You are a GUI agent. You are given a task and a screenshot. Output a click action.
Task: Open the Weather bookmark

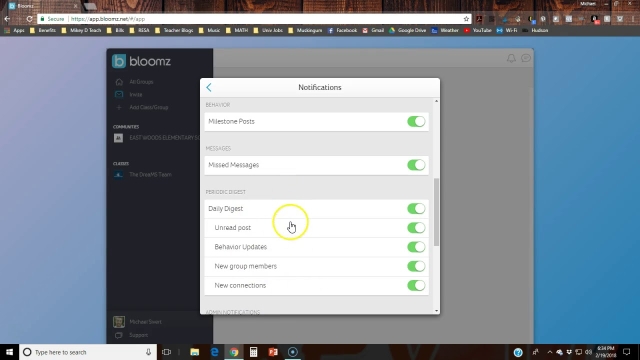click(445, 30)
